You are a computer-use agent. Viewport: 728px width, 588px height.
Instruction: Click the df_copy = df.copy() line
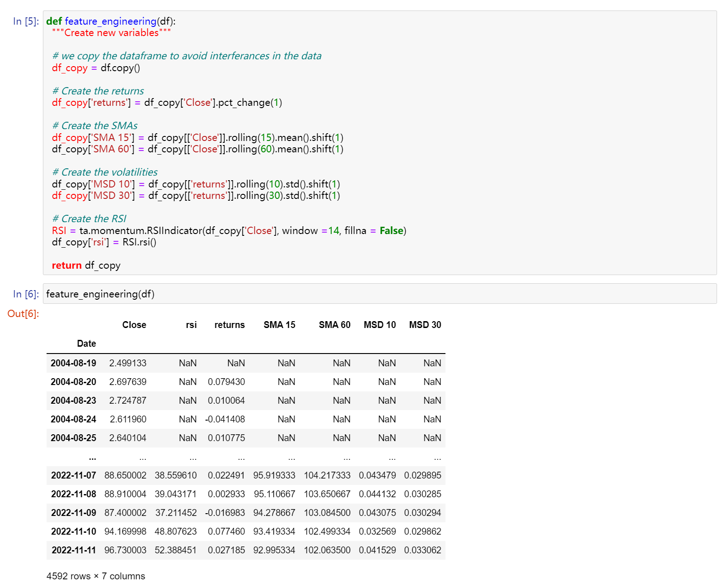pos(96,68)
